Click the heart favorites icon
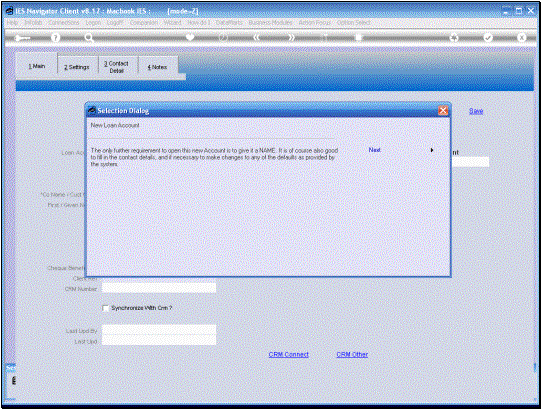Image resolution: width=541 pixels, height=409 pixels. point(190,37)
